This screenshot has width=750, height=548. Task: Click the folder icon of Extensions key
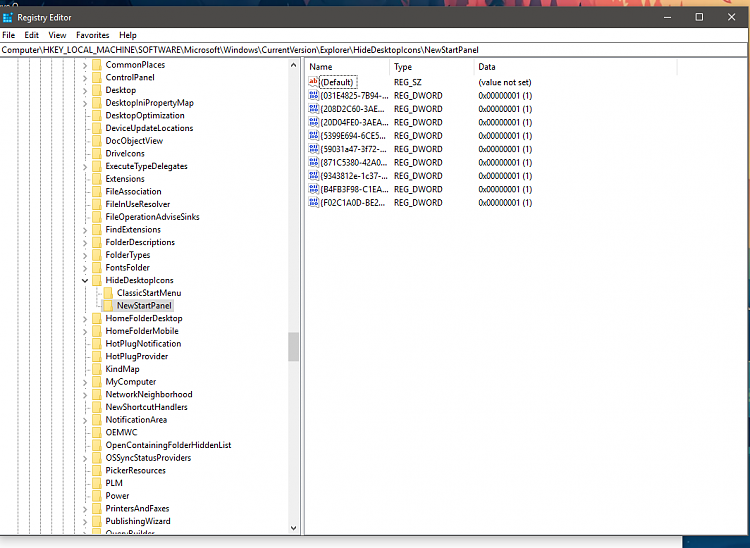click(97, 179)
